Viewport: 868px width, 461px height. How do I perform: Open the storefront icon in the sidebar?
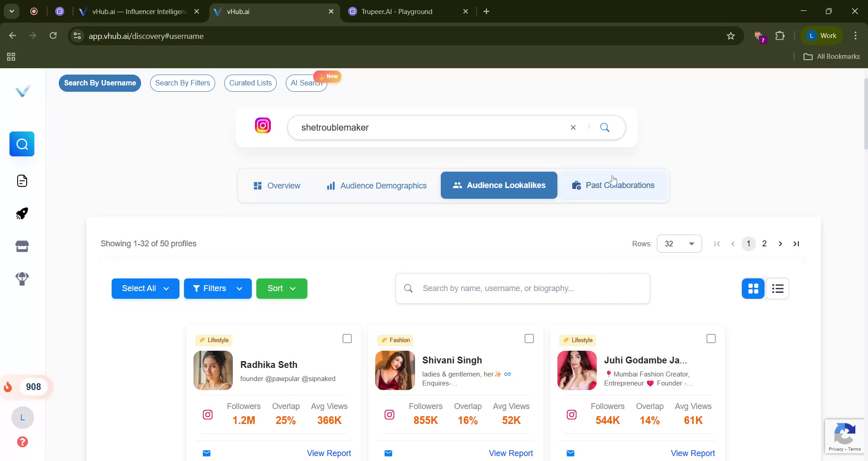(x=22, y=246)
